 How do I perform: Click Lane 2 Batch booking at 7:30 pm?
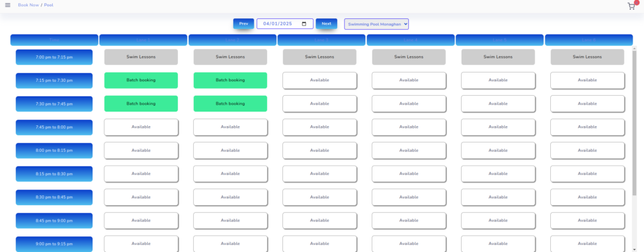pos(230,103)
